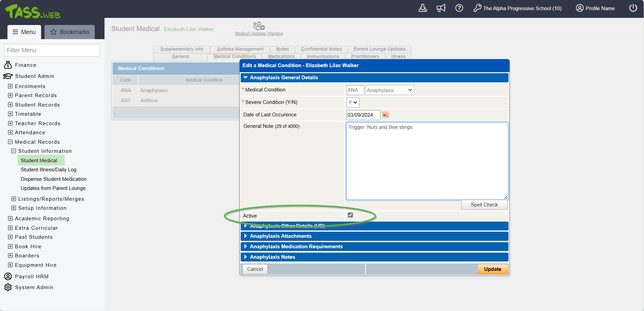Expand the Enrolments menu node

coord(10,86)
